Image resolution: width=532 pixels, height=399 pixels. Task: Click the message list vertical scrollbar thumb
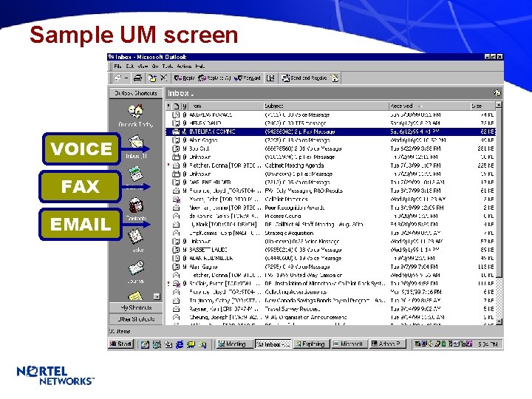pyautogui.click(x=499, y=194)
